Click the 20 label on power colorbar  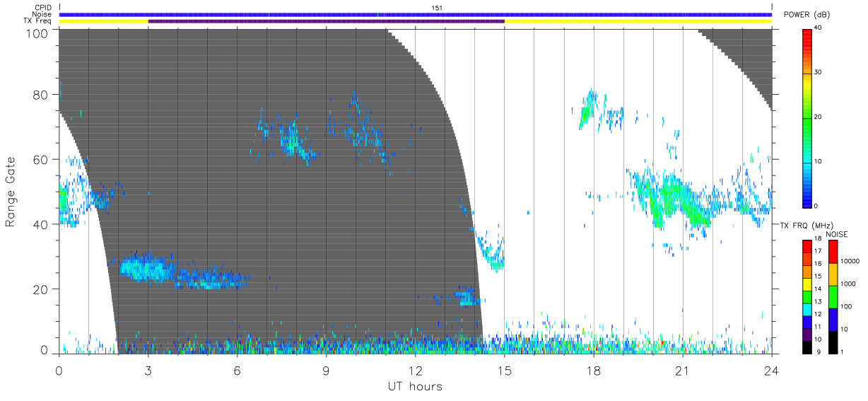click(x=819, y=117)
